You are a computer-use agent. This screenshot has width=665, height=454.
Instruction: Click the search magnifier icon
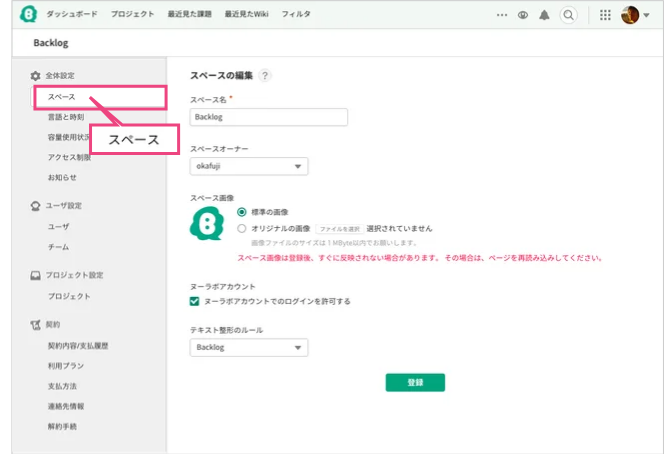coord(568,15)
